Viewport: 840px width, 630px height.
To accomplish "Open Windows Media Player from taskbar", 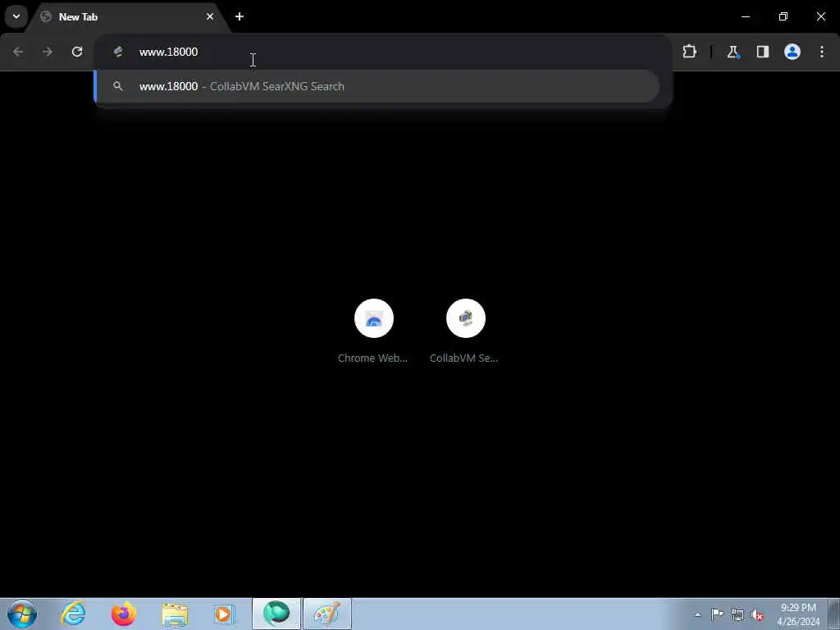I will (x=225, y=614).
